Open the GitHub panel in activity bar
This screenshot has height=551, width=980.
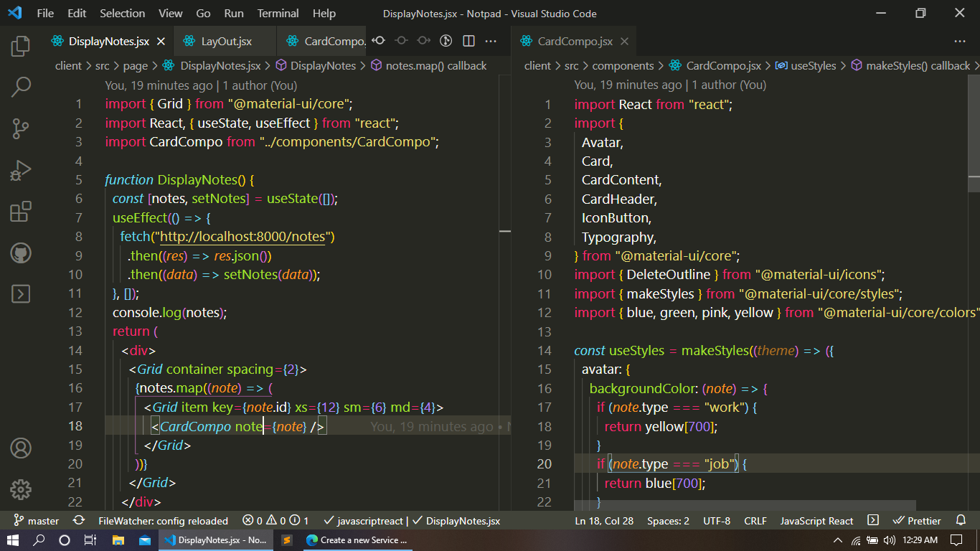20,253
